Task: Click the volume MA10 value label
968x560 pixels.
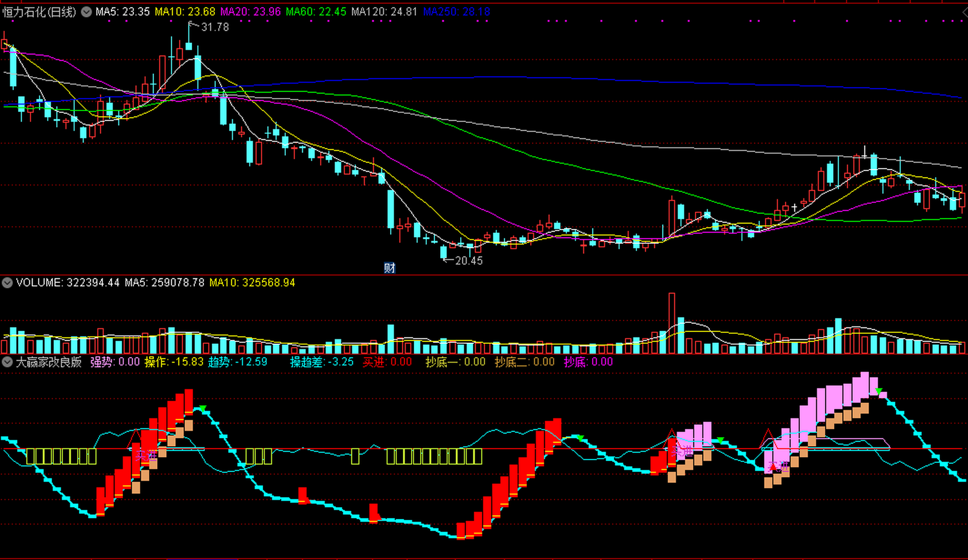Action: pos(252,283)
